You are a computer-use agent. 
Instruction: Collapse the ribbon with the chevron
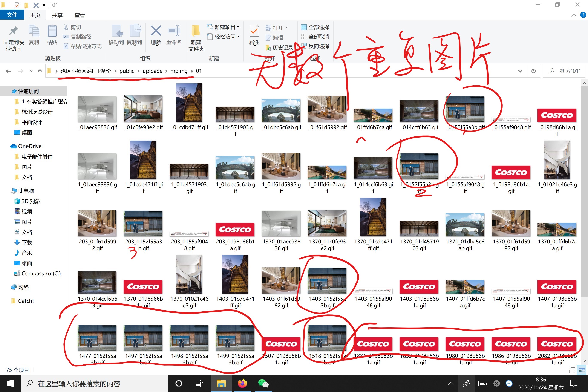pyautogui.click(x=574, y=15)
